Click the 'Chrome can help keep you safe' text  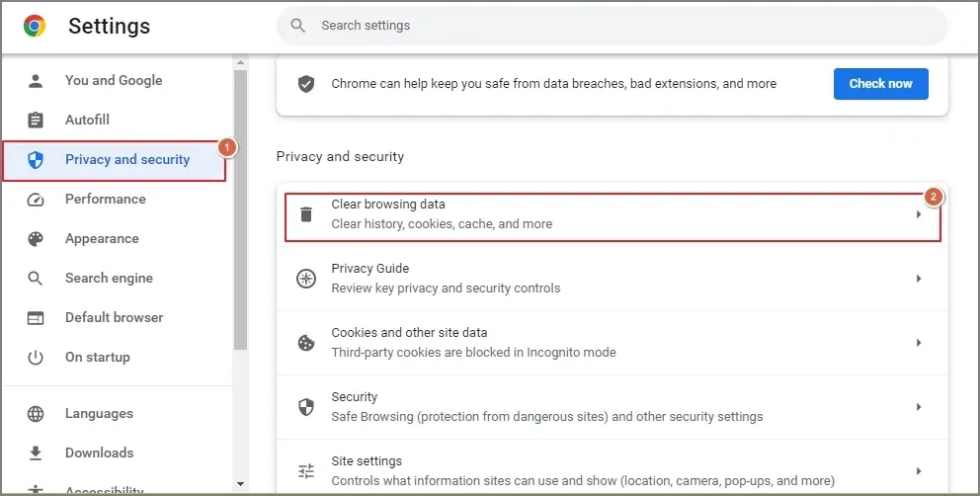click(x=554, y=84)
